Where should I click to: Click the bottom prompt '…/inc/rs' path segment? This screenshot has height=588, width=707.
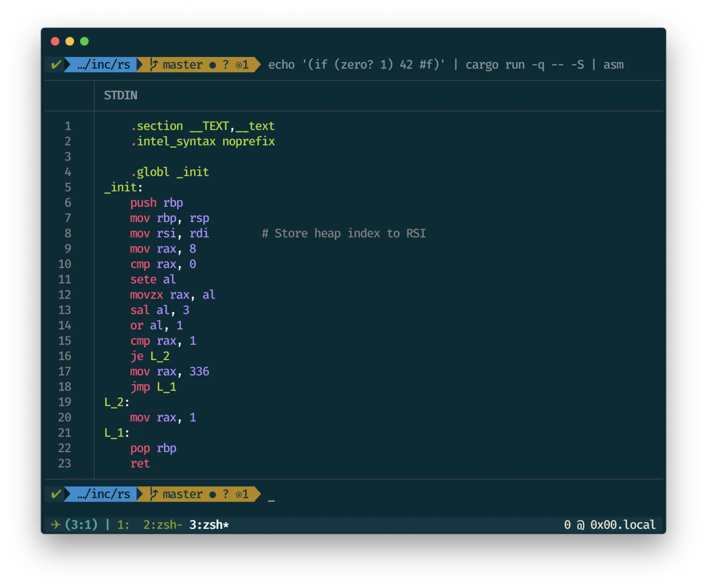(x=104, y=494)
